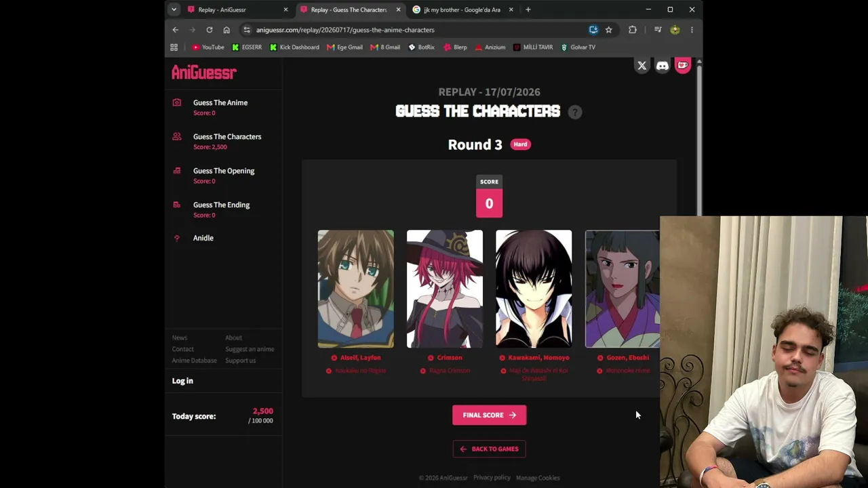This screenshot has height=488, width=868.
Task: Open the browser home page button
Action: pos(226,30)
